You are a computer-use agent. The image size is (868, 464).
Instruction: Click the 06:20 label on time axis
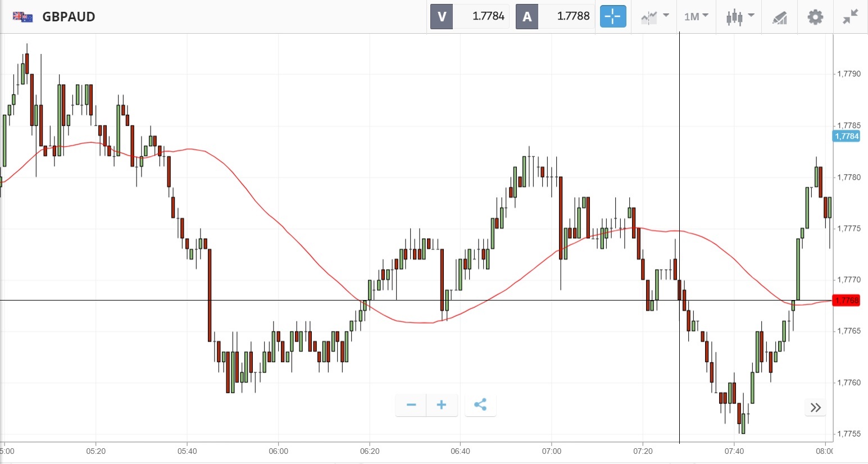369,451
